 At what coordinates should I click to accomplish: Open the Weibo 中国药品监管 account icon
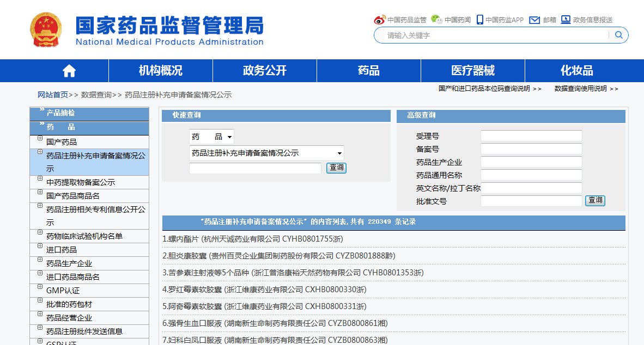click(x=380, y=19)
